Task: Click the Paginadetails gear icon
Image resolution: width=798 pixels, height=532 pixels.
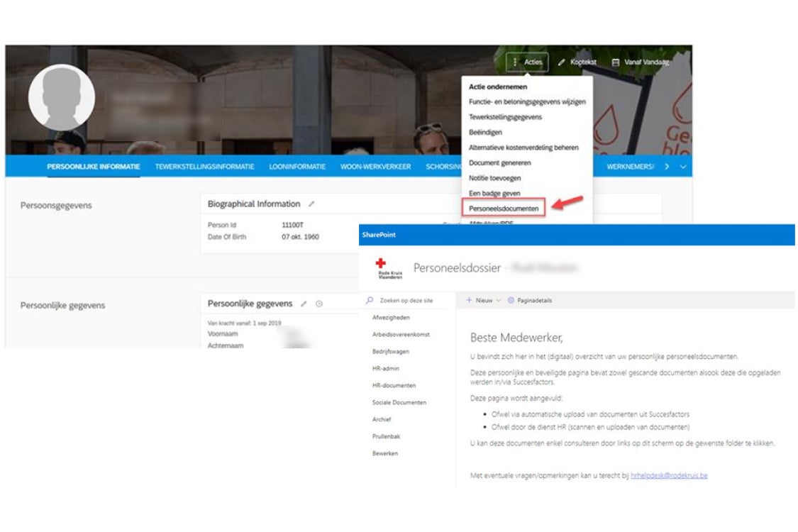Action: (x=511, y=301)
